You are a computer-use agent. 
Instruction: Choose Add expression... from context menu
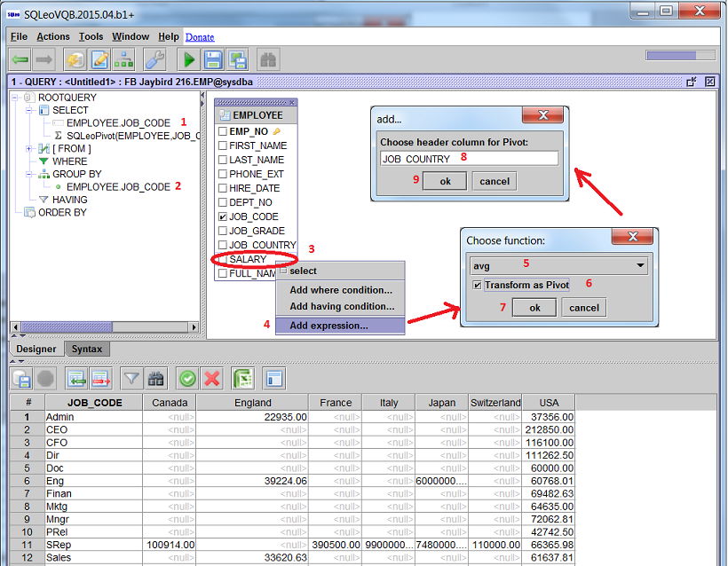[x=328, y=326]
